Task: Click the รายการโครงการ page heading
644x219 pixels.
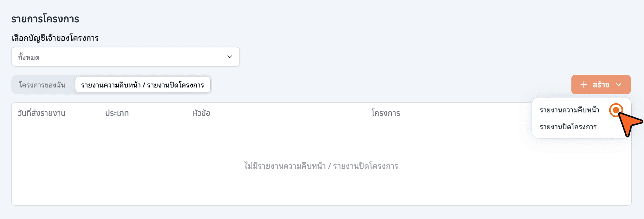Action: (45, 19)
